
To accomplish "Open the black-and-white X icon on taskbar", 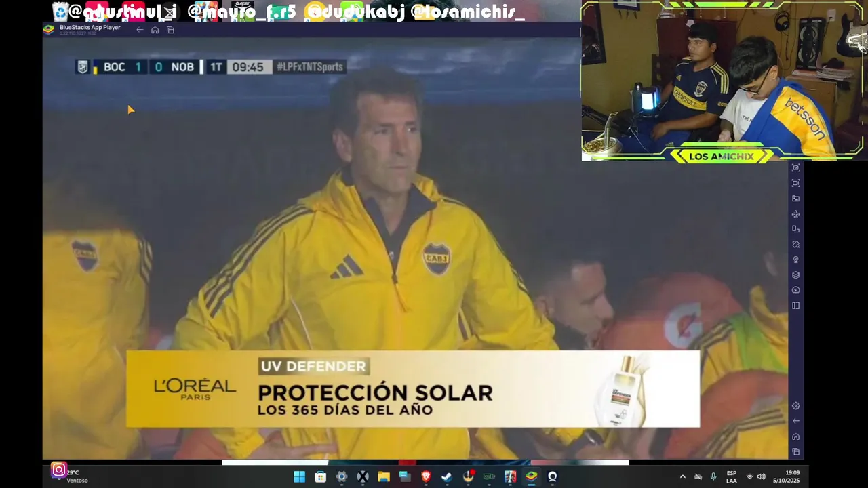I will pos(363,476).
